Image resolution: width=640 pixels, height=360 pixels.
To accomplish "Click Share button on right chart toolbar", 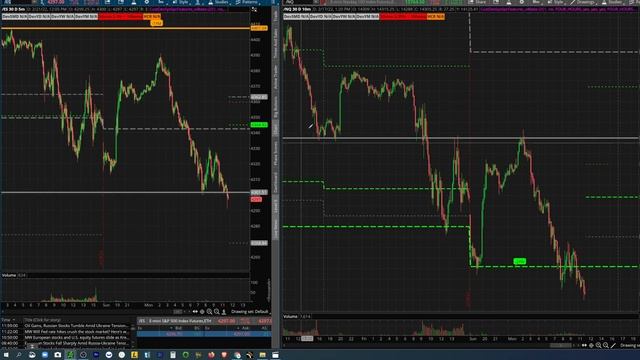I will [x=477, y=2].
